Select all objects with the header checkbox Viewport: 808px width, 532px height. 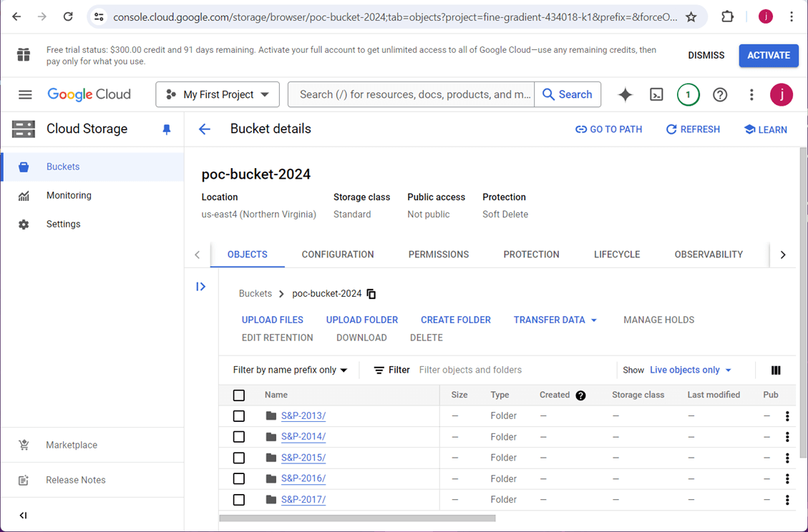(x=239, y=395)
